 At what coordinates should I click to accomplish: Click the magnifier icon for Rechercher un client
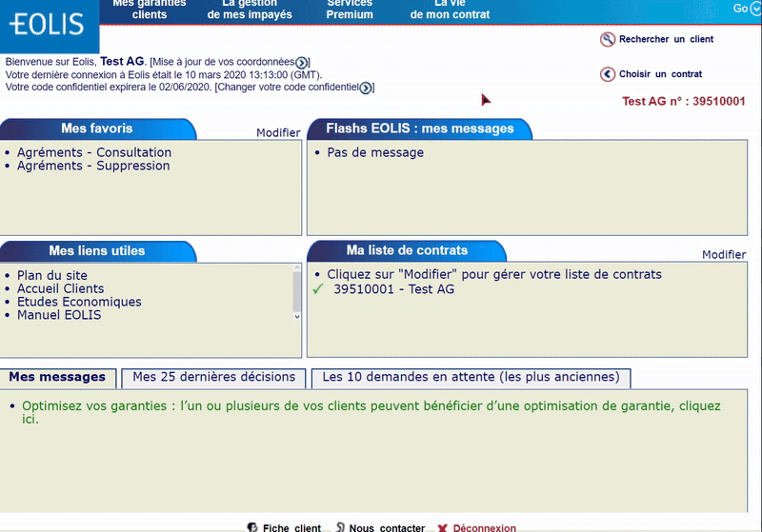click(607, 40)
